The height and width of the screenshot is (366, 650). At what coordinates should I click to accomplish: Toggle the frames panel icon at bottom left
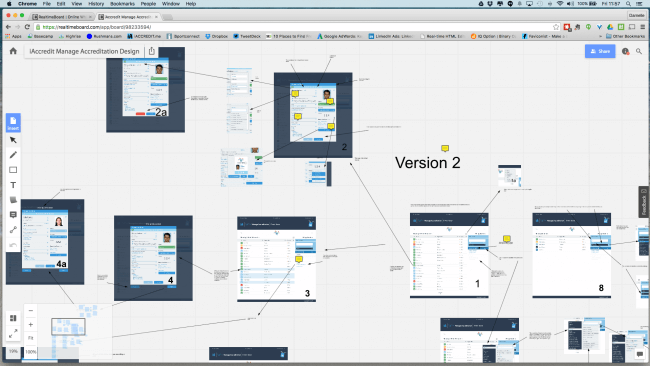pos(13,318)
